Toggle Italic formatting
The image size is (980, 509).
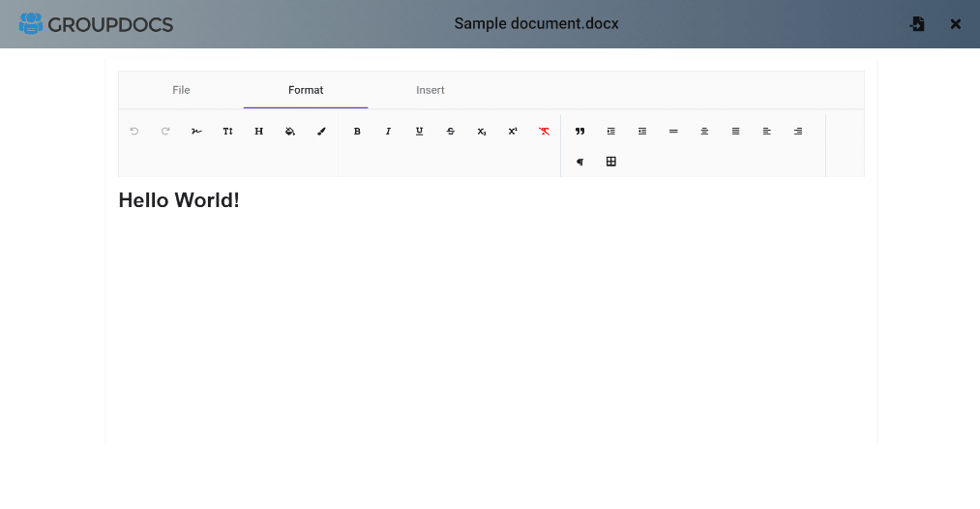388,132
